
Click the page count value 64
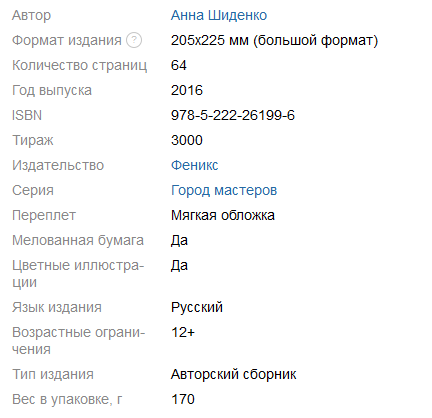pyautogui.click(x=179, y=65)
